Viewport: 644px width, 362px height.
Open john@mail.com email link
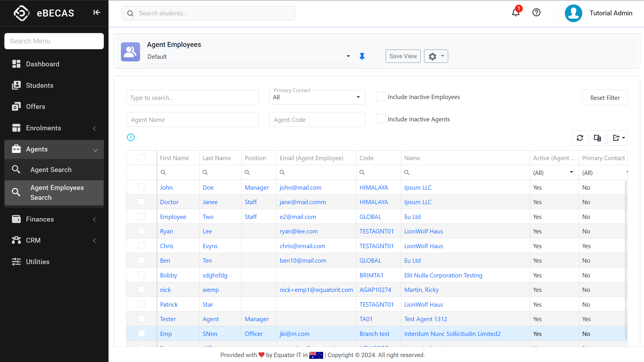300,187
